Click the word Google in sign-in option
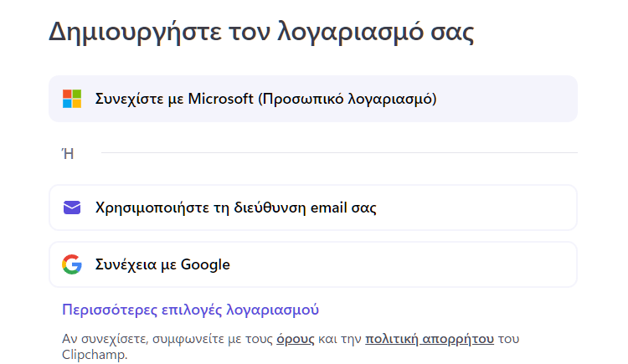The height and width of the screenshot is (364, 628). (205, 264)
